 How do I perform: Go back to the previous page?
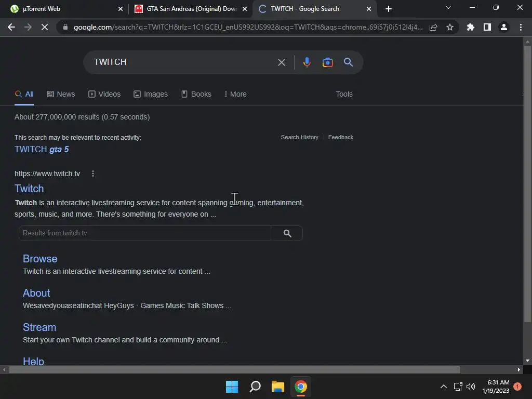click(11, 27)
